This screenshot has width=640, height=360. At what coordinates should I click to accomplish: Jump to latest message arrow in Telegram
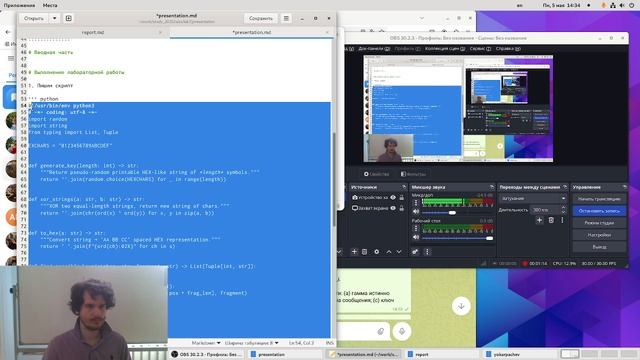pyautogui.click(x=461, y=306)
